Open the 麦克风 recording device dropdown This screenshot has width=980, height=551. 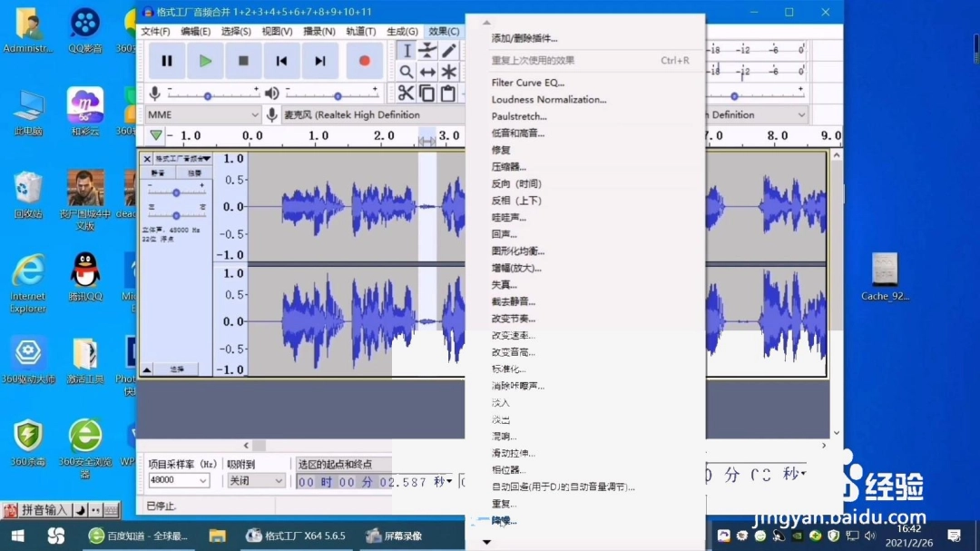(x=374, y=115)
